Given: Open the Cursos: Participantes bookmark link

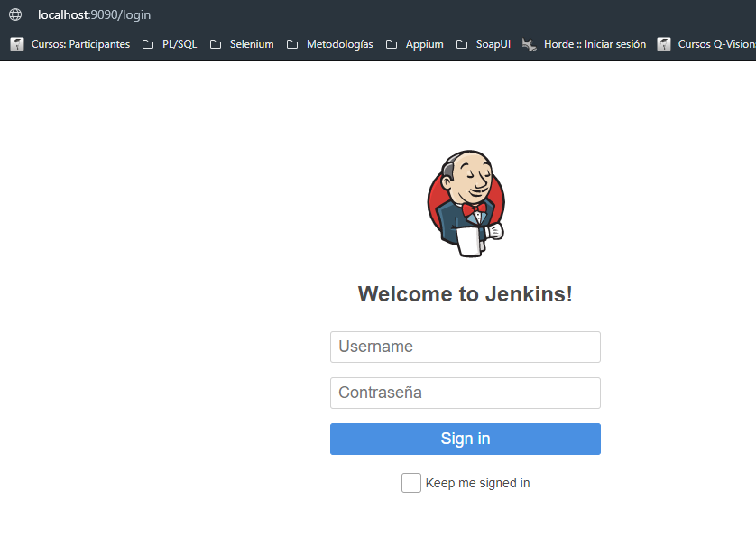Looking at the screenshot, I should [80, 44].
